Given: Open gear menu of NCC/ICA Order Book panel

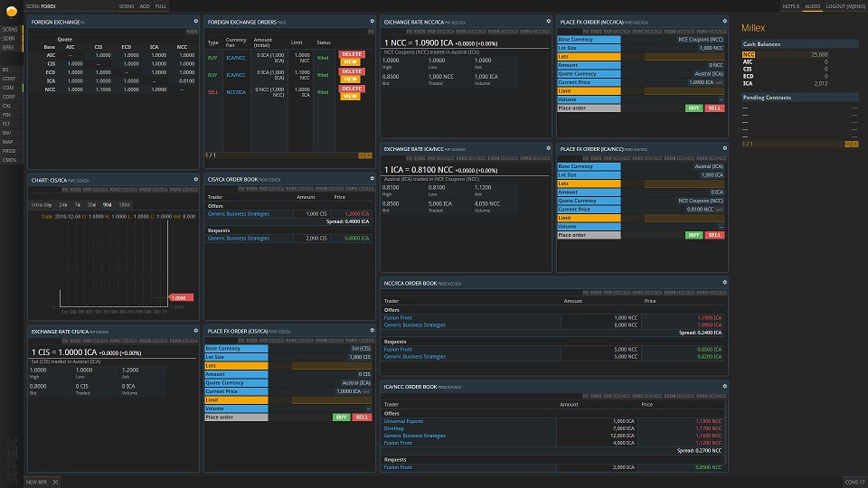Looking at the screenshot, I should click(724, 283).
